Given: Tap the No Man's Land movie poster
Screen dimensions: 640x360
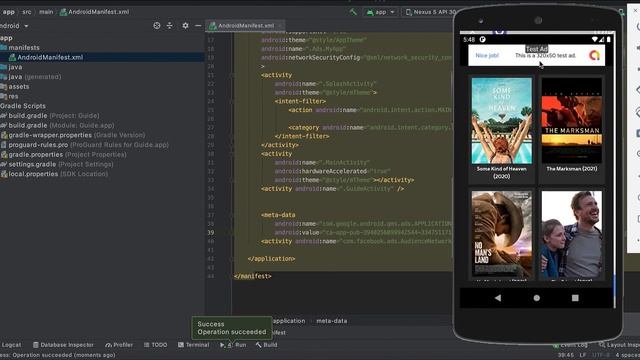Looking at the screenshot, I should coord(502,234).
